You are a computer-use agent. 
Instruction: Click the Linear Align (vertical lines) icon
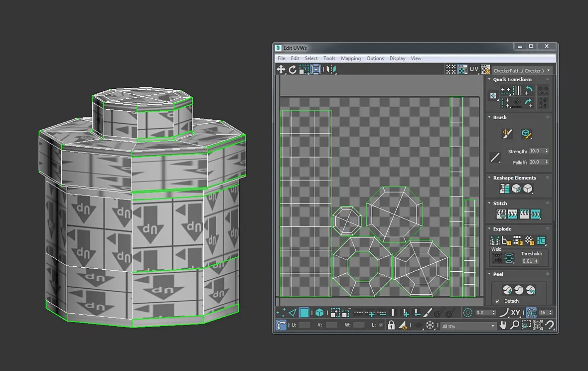tap(517, 90)
